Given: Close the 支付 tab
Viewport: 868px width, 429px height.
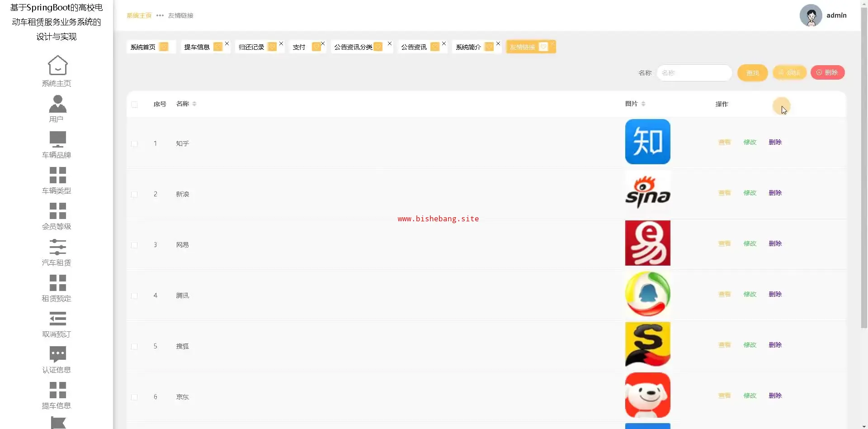Looking at the screenshot, I should (323, 43).
